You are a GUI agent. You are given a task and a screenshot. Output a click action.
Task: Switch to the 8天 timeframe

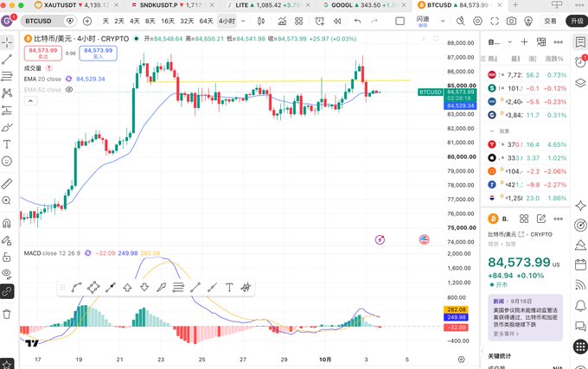(150, 21)
